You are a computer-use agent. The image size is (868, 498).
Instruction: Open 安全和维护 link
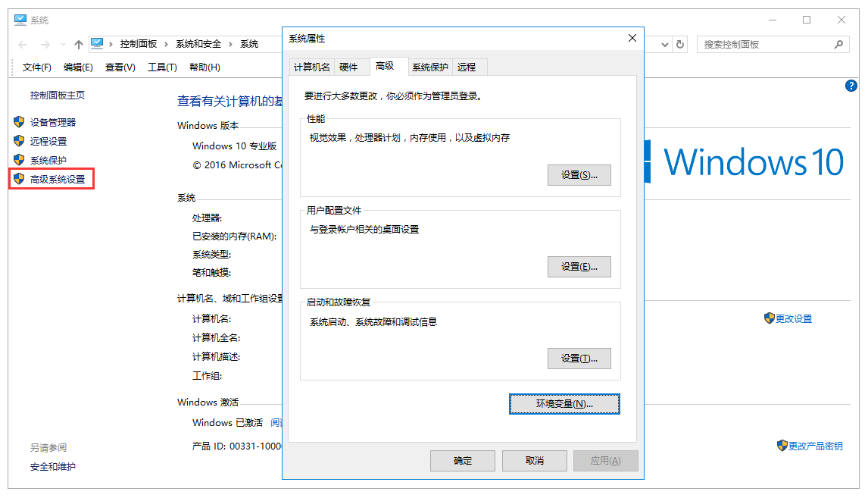coord(52,466)
